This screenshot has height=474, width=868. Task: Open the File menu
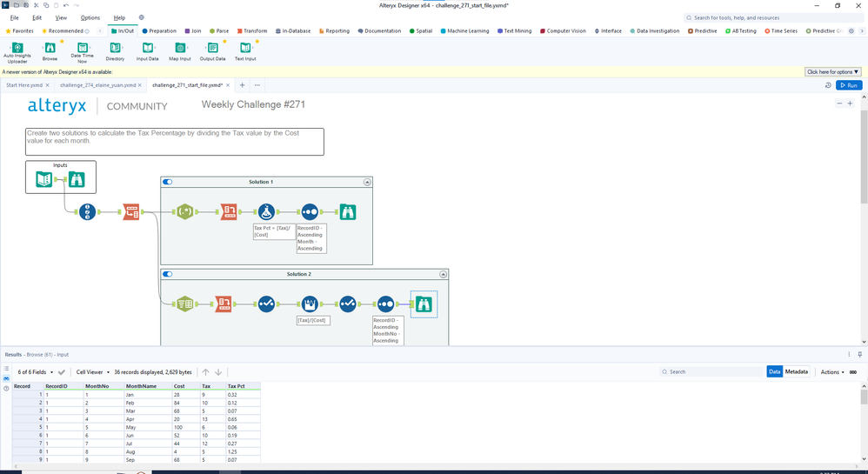15,17
